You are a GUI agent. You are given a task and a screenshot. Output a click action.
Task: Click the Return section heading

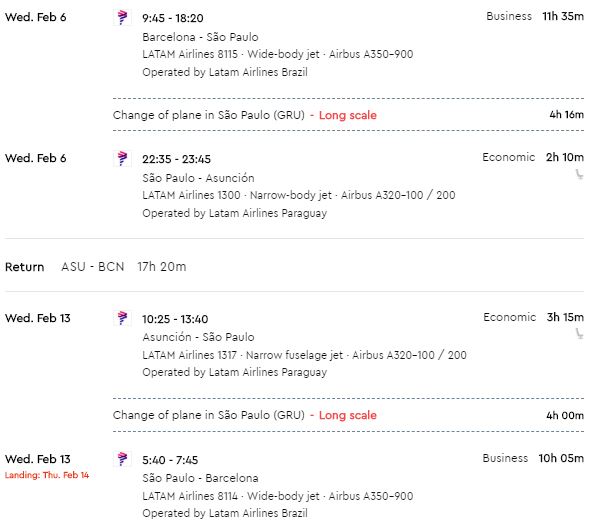(x=25, y=267)
